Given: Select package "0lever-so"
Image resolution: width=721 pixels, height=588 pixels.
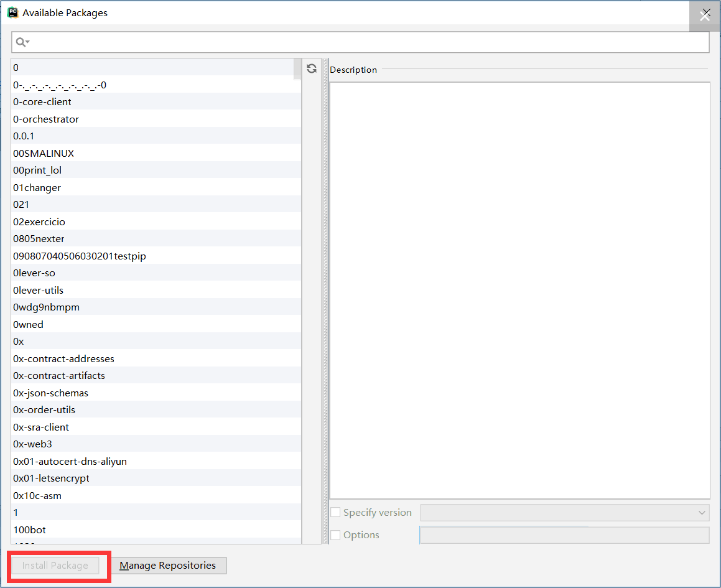Looking at the screenshot, I should (156, 273).
